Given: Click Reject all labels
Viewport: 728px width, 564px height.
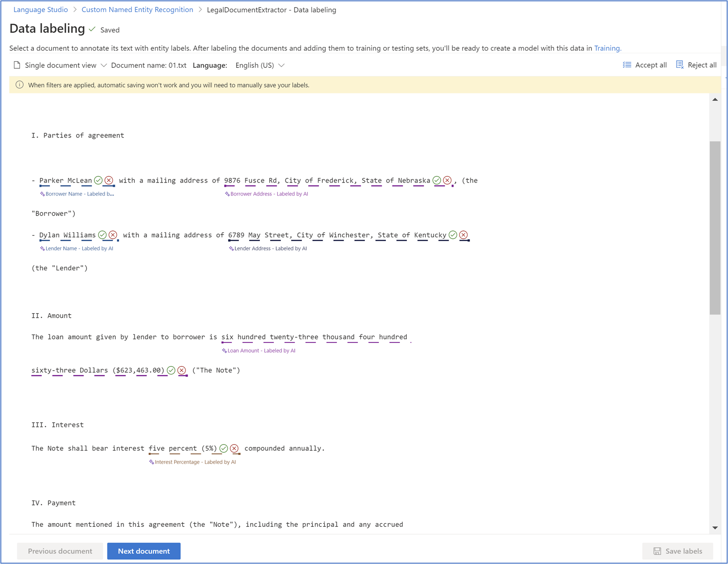Looking at the screenshot, I should point(696,65).
